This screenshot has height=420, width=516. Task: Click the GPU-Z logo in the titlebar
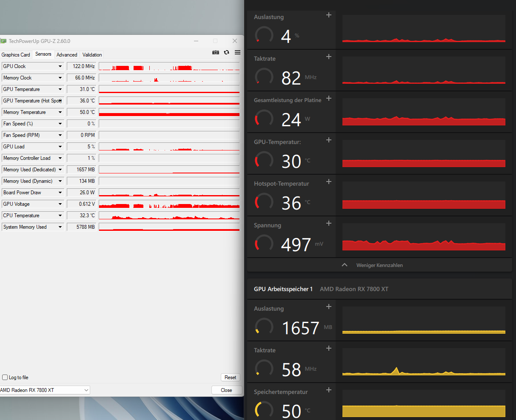[x=3, y=41]
